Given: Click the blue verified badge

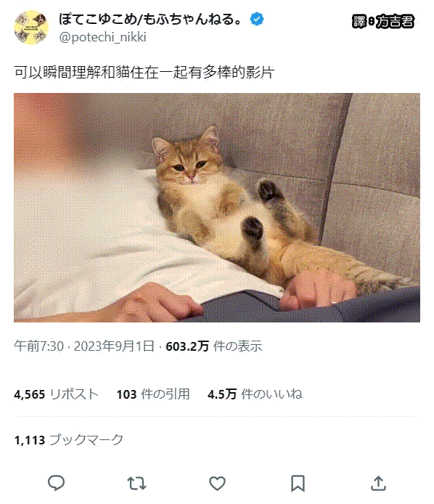Looking at the screenshot, I should coord(257,20).
